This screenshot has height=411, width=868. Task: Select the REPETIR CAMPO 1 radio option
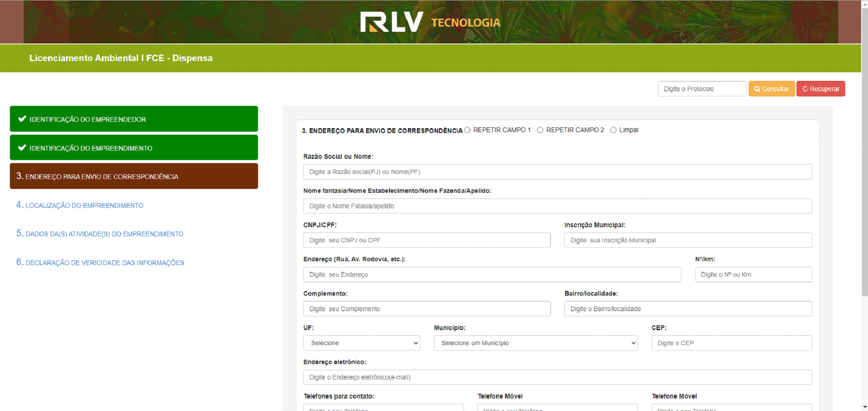tap(467, 130)
